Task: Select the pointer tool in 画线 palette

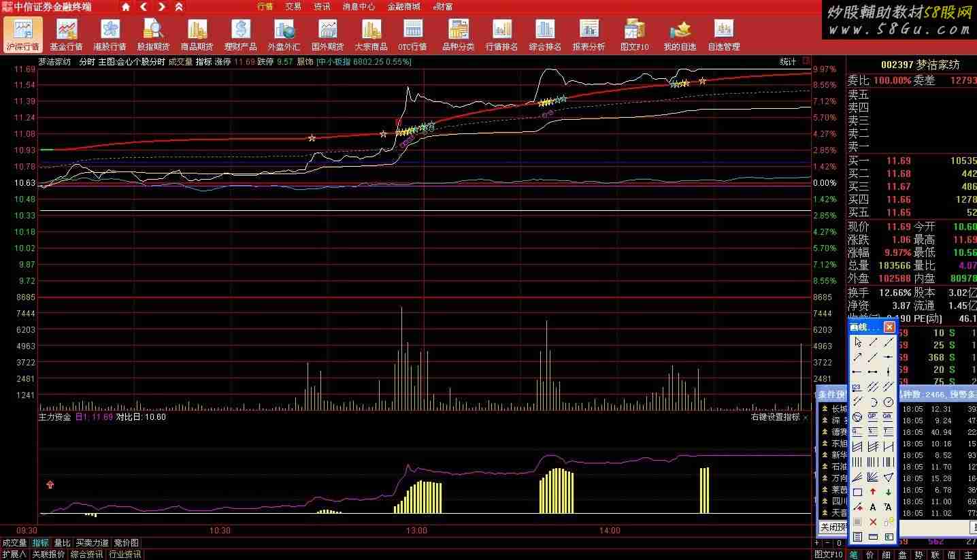Action: [x=858, y=342]
